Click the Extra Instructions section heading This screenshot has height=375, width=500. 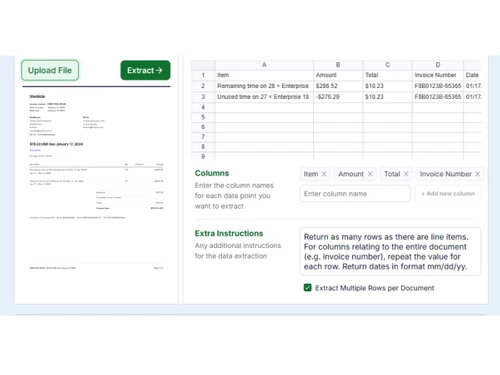point(229,233)
